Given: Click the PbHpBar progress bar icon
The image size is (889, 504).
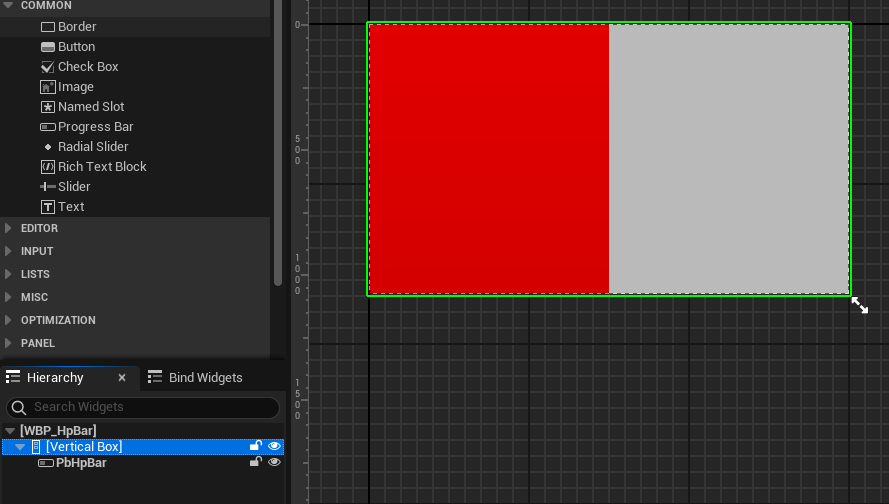Looking at the screenshot, I should (x=46, y=463).
